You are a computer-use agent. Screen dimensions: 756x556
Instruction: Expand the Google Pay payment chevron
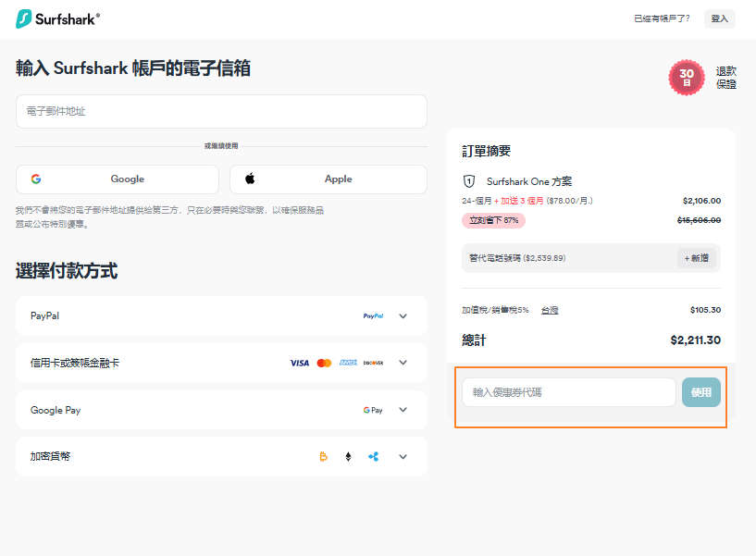pos(403,410)
